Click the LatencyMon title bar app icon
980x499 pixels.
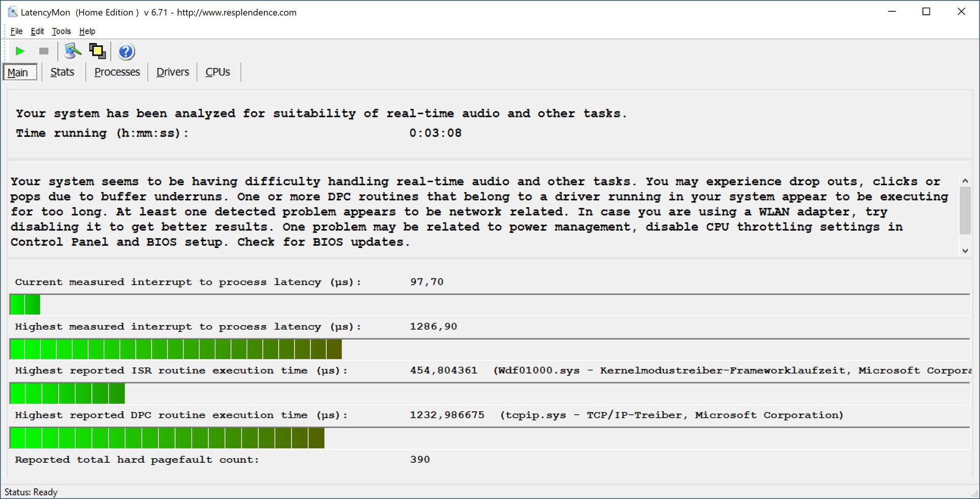[12, 12]
